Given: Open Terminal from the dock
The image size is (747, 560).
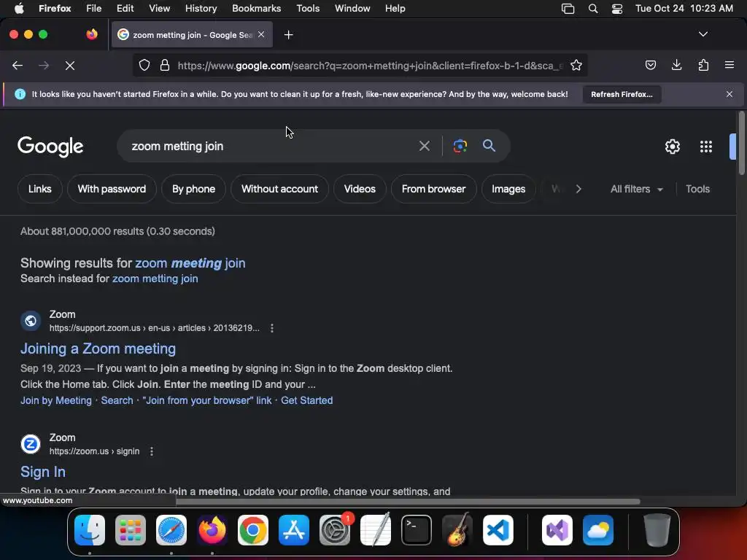Looking at the screenshot, I should click(x=417, y=530).
